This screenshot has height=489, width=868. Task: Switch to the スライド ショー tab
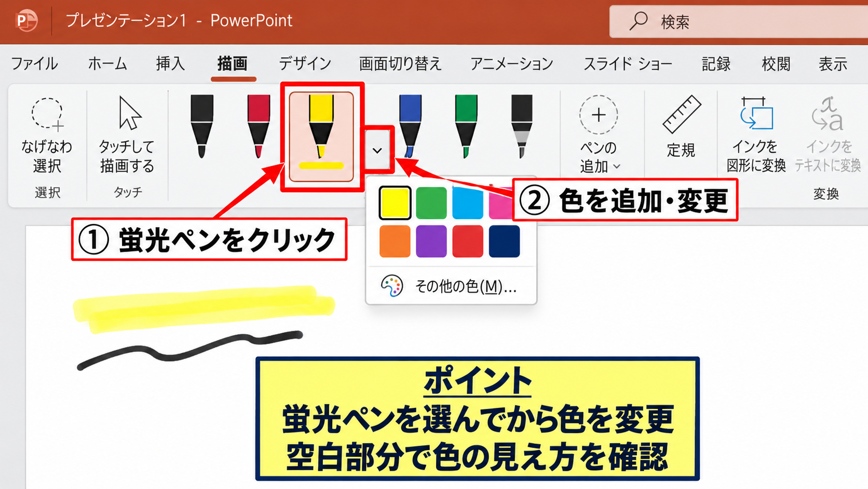point(628,64)
